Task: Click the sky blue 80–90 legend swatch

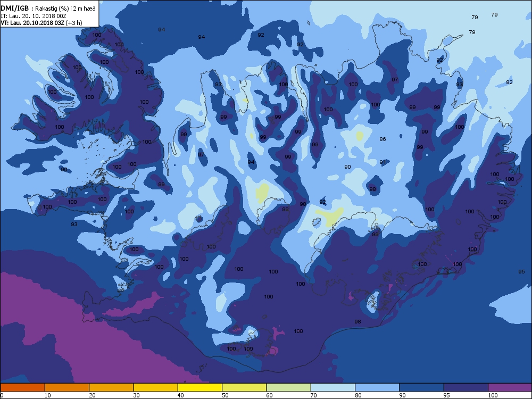Action: pyautogui.click(x=377, y=387)
